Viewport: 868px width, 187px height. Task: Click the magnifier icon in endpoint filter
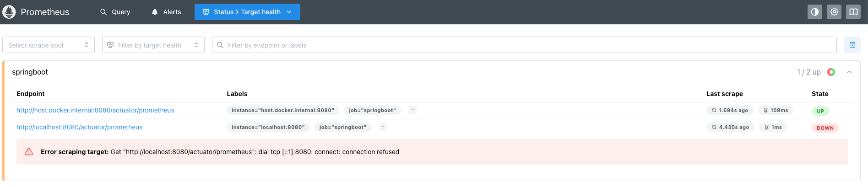coord(220,45)
